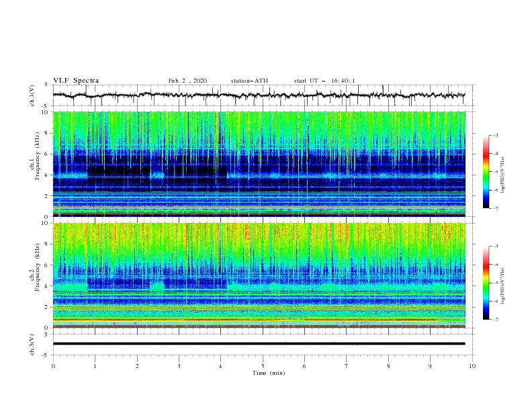Click the 'ch.3(V)' axis label
532x411 pixels.
point(32,345)
